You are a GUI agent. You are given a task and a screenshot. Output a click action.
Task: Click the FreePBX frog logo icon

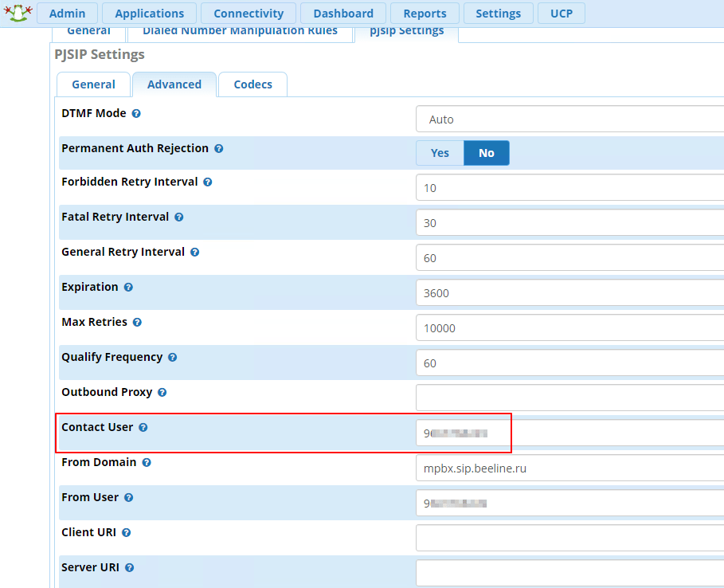point(18,13)
